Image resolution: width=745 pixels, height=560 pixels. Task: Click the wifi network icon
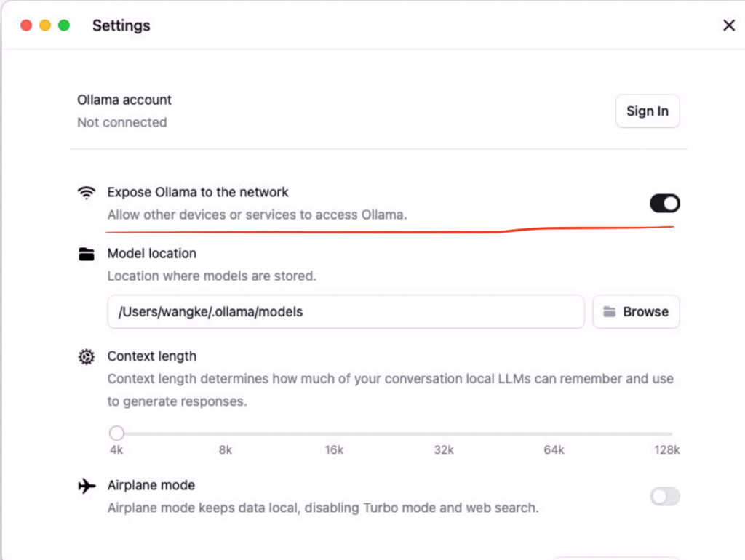(87, 193)
